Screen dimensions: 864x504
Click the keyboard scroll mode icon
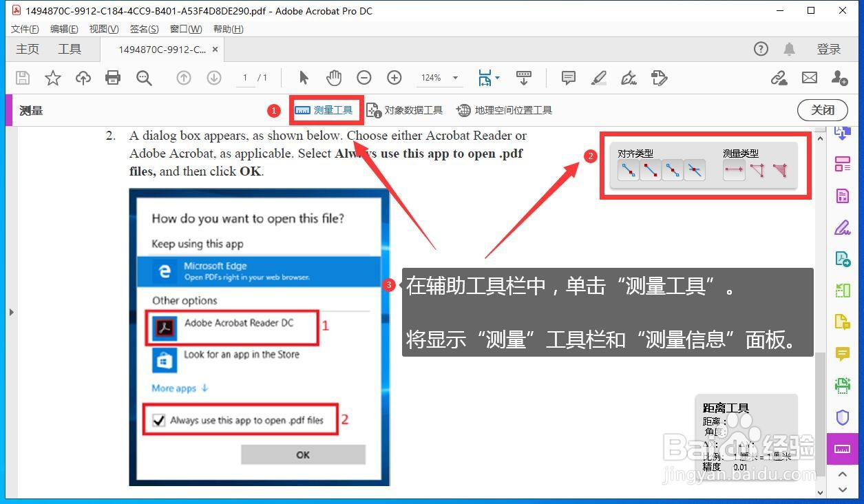[523, 78]
